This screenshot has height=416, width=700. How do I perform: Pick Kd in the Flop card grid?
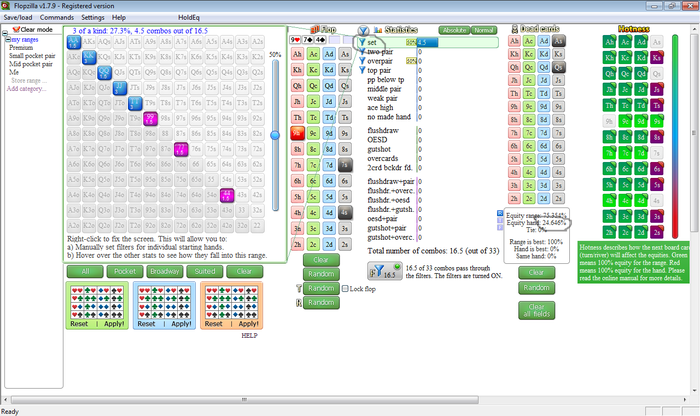click(329, 70)
